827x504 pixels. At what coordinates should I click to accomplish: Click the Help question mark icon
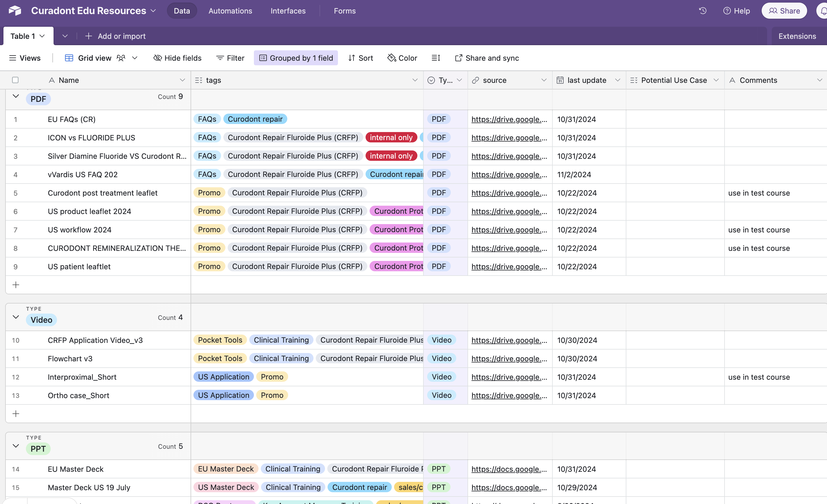coord(727,11)
